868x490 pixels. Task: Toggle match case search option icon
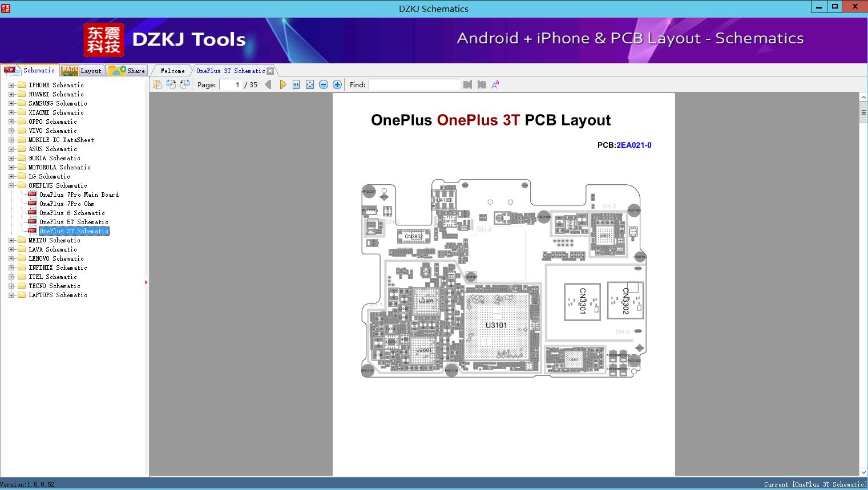(x=495, y=84)
